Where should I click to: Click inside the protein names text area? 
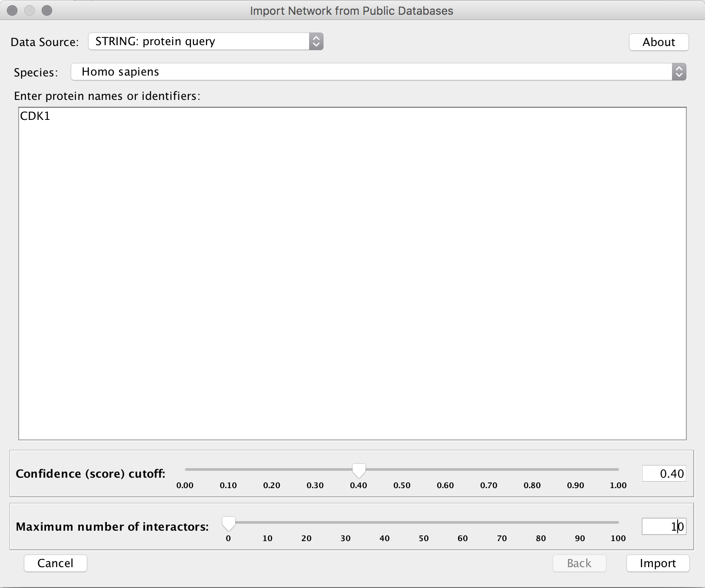(x=352, y=274)
